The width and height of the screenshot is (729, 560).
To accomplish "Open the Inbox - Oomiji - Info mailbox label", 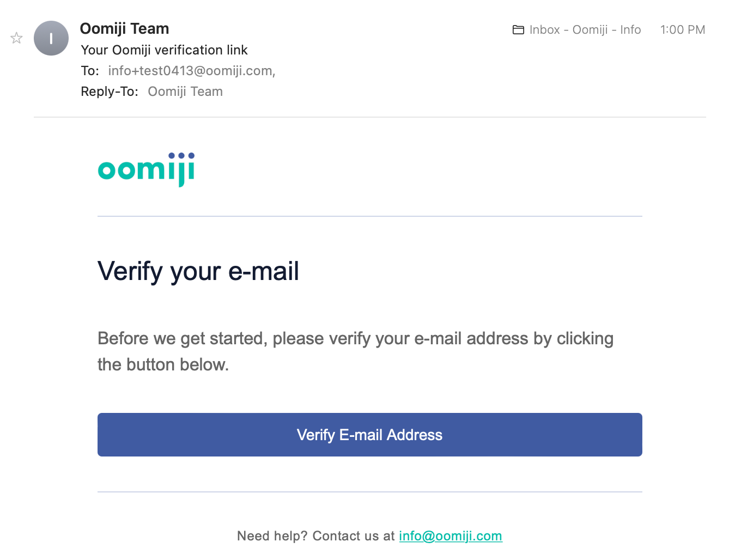I will 585,30.
